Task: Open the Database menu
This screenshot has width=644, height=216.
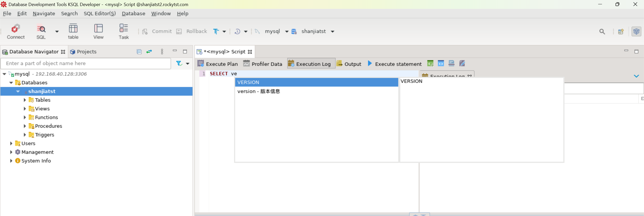Action: pyautogui.click(x=133, y=14)
